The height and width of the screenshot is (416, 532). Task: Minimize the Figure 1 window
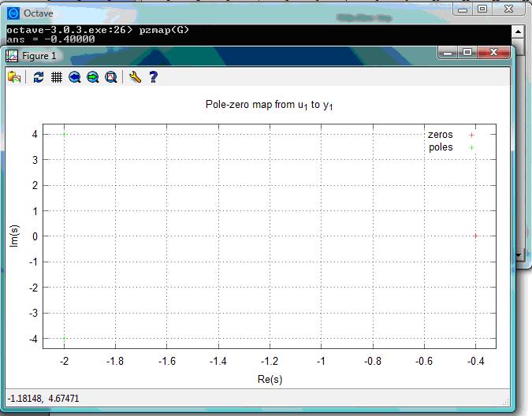click(449, 52)
